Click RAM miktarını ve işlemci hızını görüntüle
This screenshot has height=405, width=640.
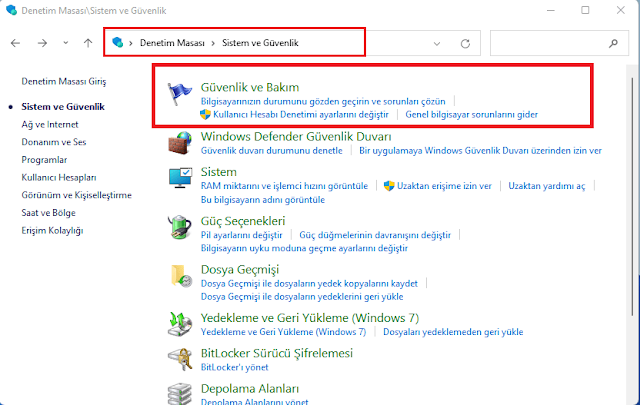284,186
